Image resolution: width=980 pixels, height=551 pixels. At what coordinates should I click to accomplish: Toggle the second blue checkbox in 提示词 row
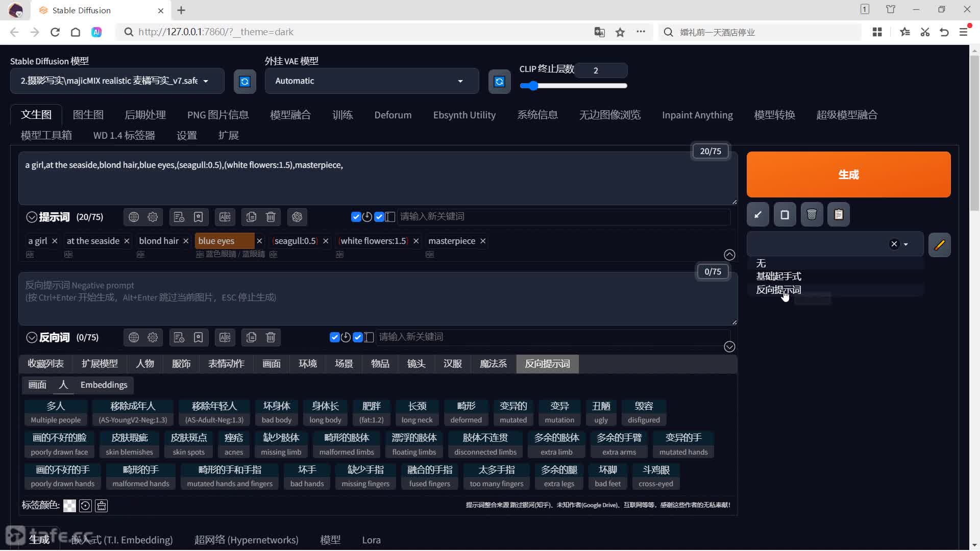click(379, 217)
